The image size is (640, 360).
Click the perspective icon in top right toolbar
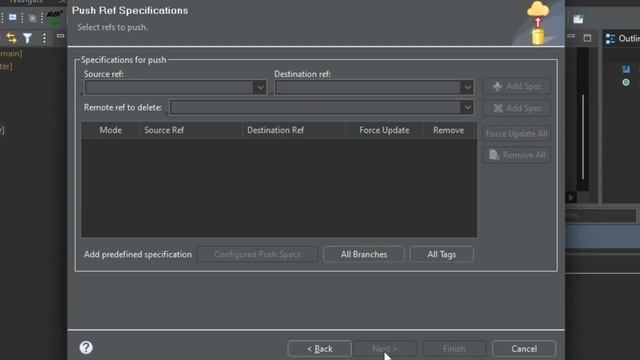pos(578,19)
